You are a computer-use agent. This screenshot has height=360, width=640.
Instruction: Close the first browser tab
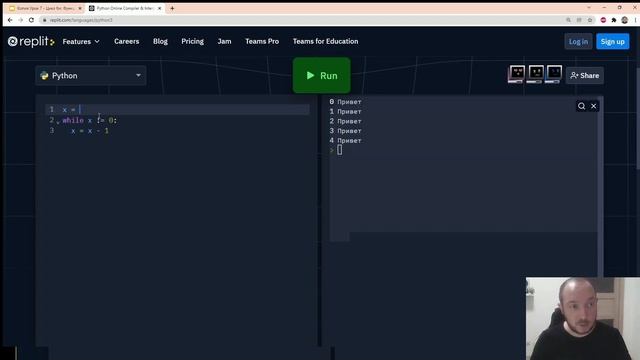(x=80, y=8)
